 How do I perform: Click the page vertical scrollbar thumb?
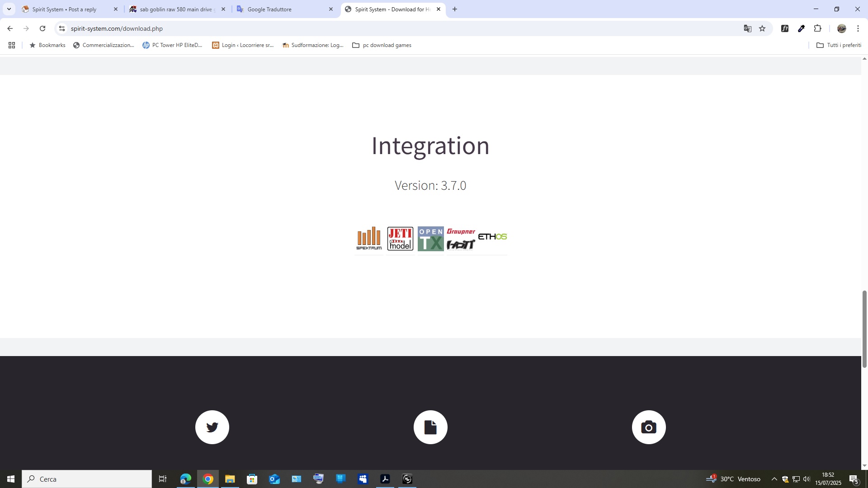[x=864, y=328]
